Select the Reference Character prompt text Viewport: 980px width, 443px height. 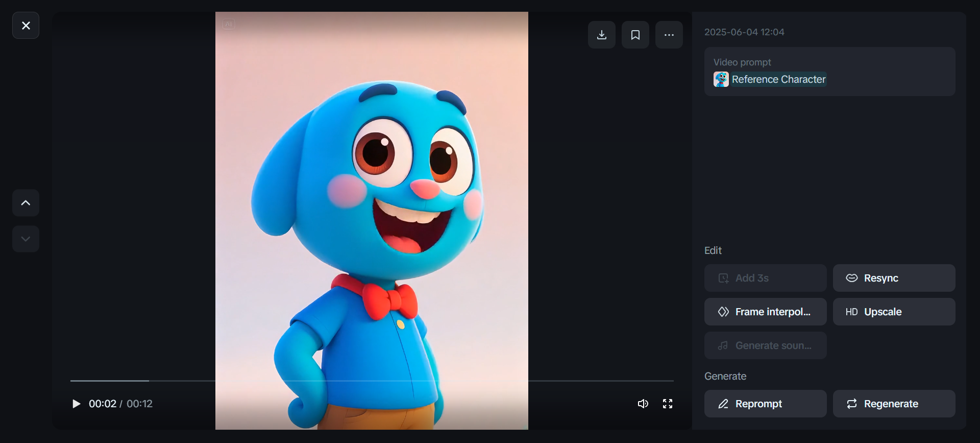tap(778, 79)
